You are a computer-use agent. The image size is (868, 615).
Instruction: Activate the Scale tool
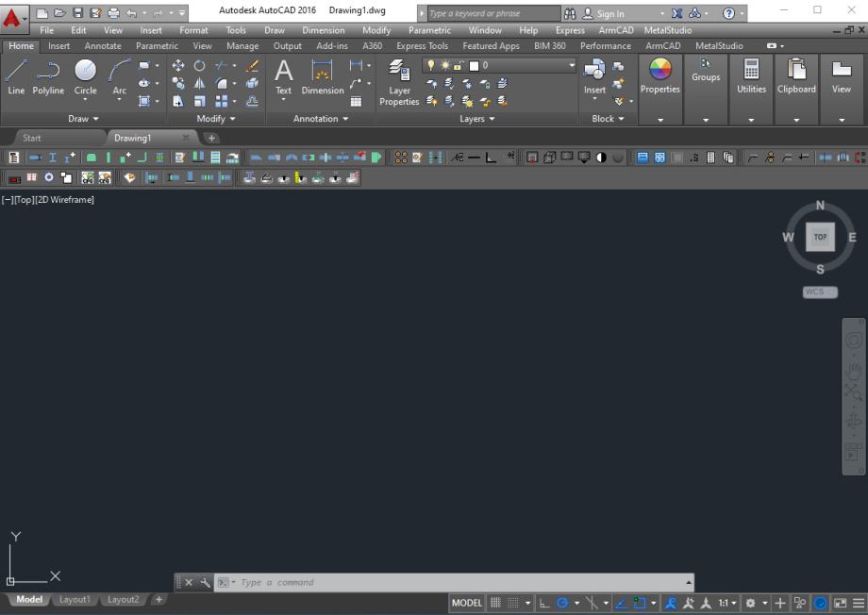click(199, 101)
